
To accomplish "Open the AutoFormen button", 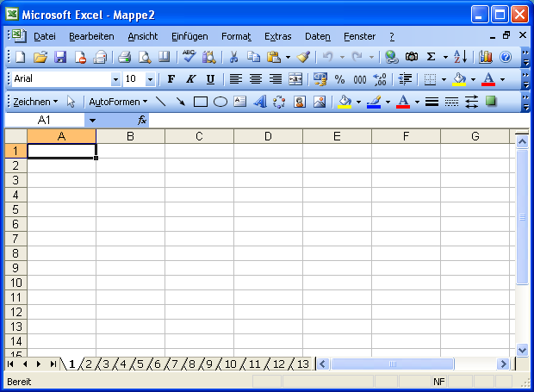I will point(118,102).
